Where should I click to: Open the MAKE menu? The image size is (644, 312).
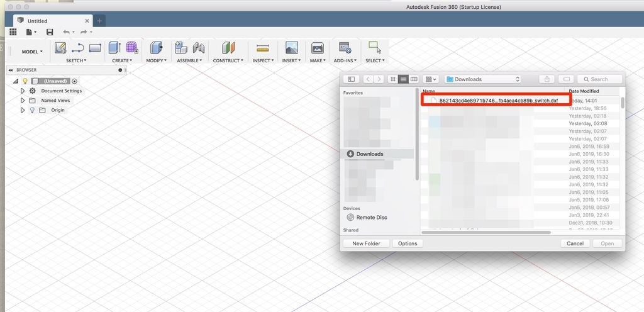(x=318, y=60)
